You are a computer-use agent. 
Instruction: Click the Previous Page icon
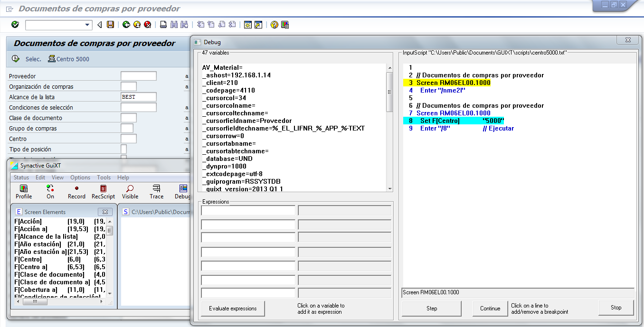point(210,25)
